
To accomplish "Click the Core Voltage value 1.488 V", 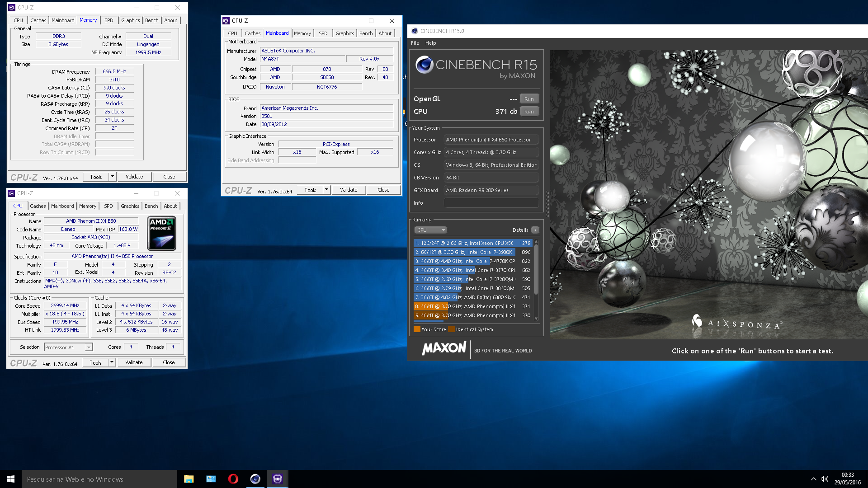I will (x=122, y=246).
